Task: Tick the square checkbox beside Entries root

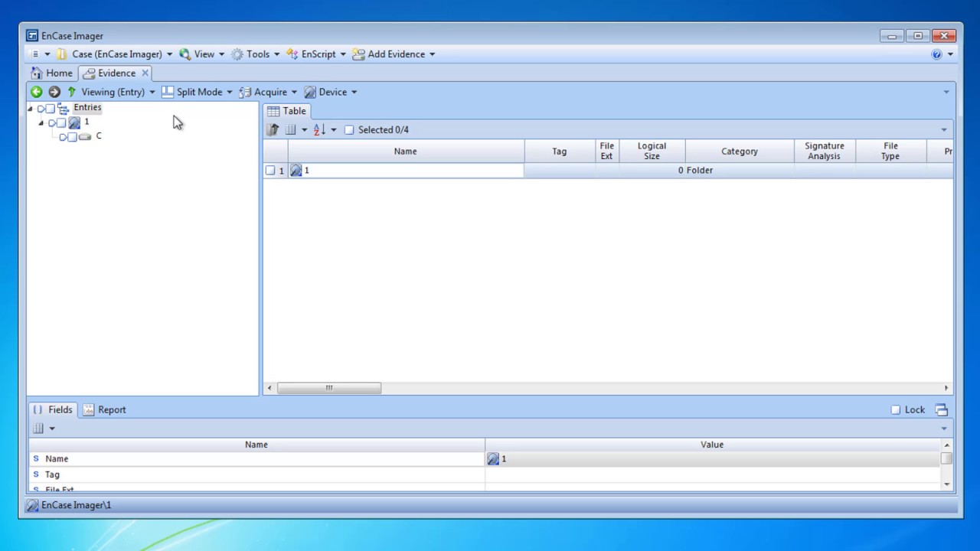Action: click(x=51, y=109)
